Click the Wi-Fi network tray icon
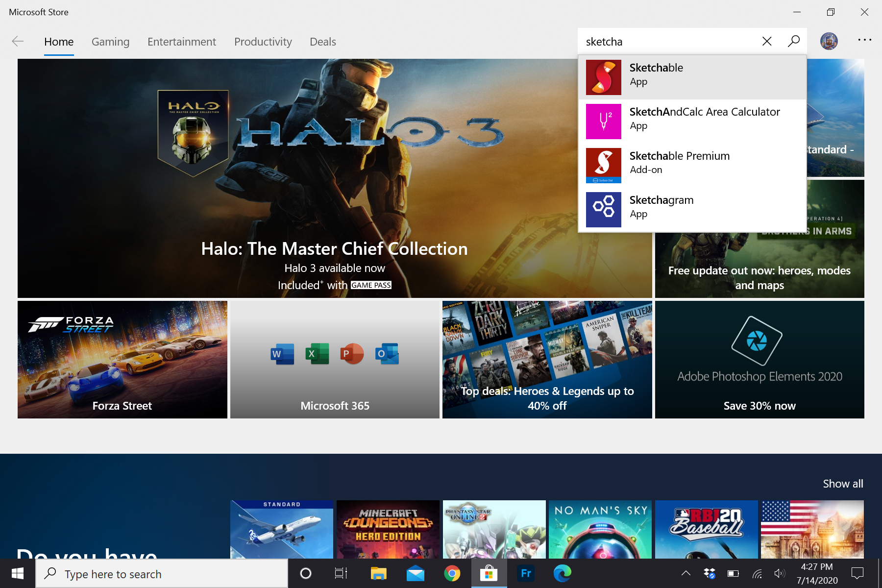The image size is (882, 588). 757,573
